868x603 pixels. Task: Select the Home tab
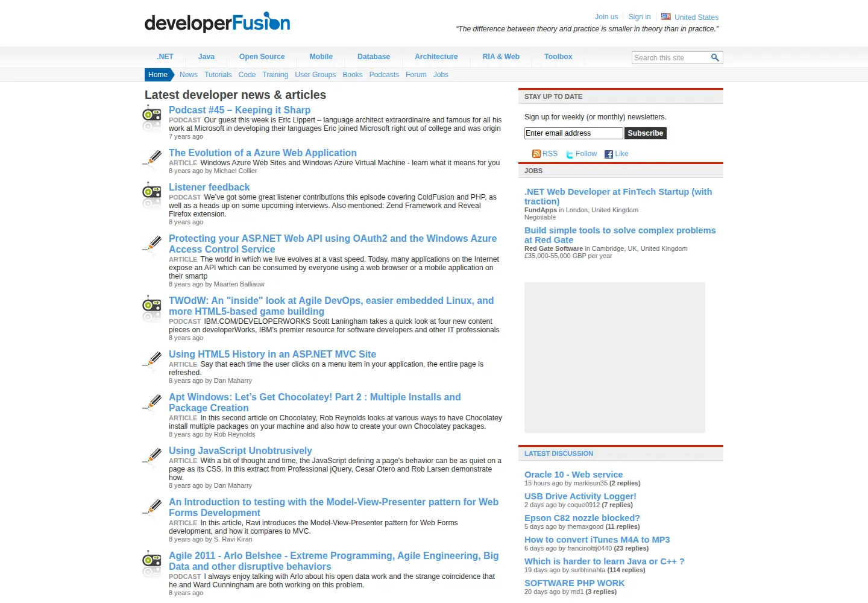point(158,75)
